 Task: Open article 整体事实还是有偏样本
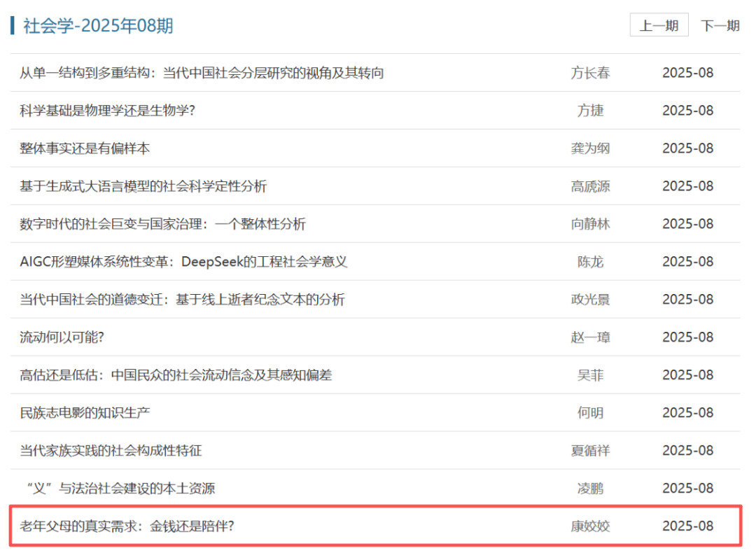coord(85,148)
